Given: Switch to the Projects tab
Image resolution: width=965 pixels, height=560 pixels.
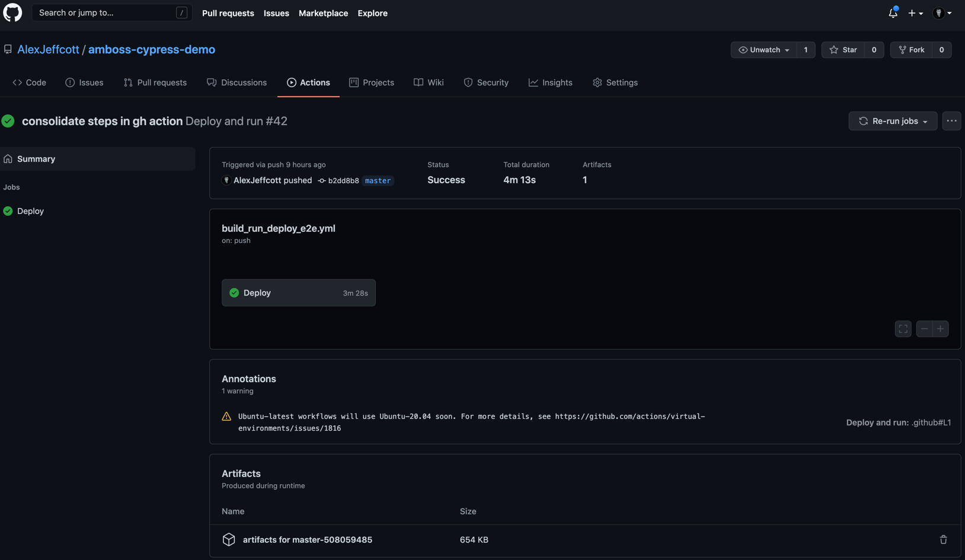Looking at the screenshot, I should 372,82.
